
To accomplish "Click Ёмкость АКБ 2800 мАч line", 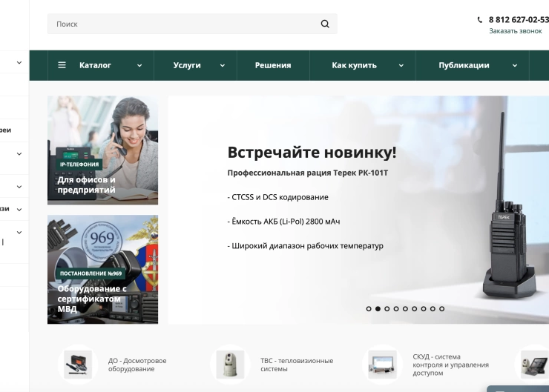I will pyautogui.click(x=283, y=222).
